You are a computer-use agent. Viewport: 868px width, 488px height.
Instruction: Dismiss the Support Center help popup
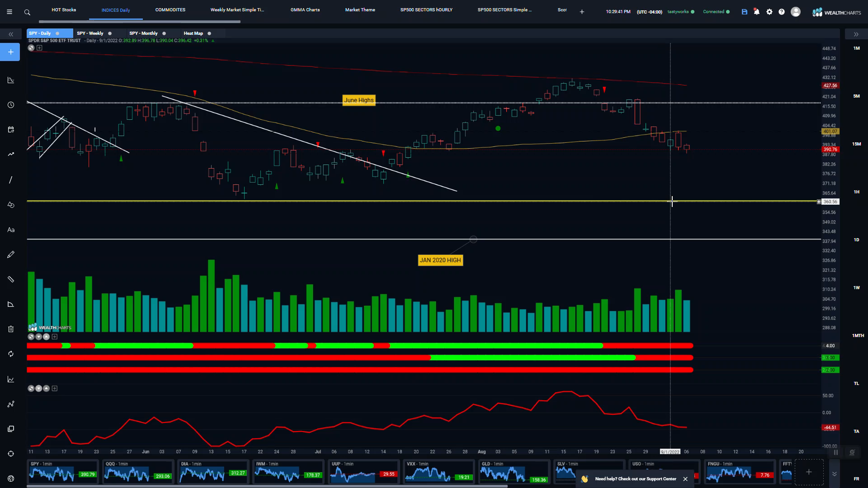[685, 479]
